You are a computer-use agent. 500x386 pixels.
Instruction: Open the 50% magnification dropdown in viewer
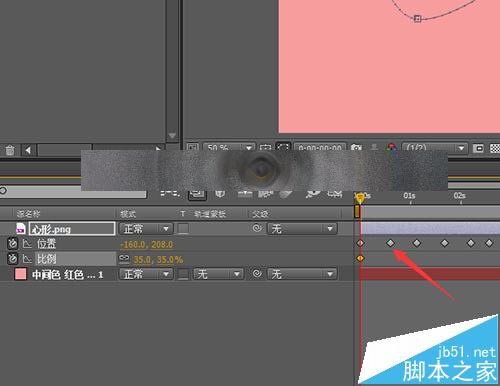click(229, 147)
